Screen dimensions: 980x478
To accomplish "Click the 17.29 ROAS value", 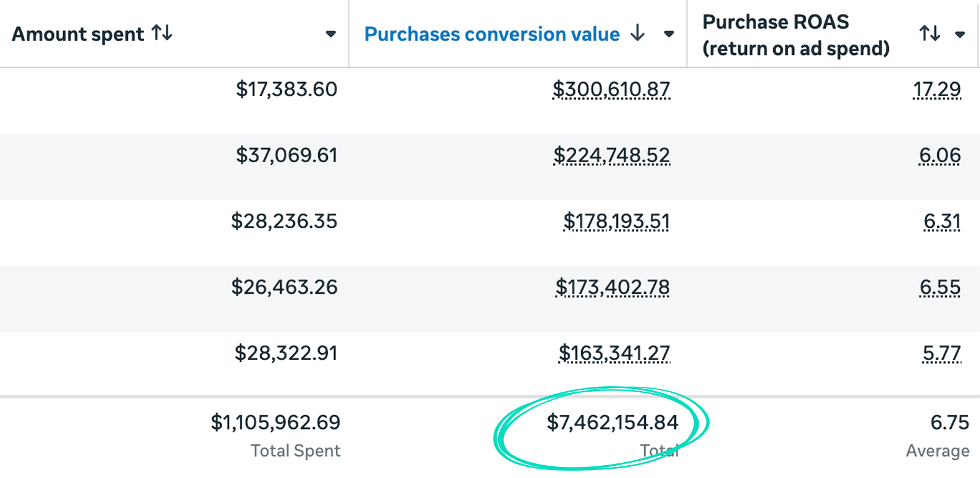I will click(937, 89).
